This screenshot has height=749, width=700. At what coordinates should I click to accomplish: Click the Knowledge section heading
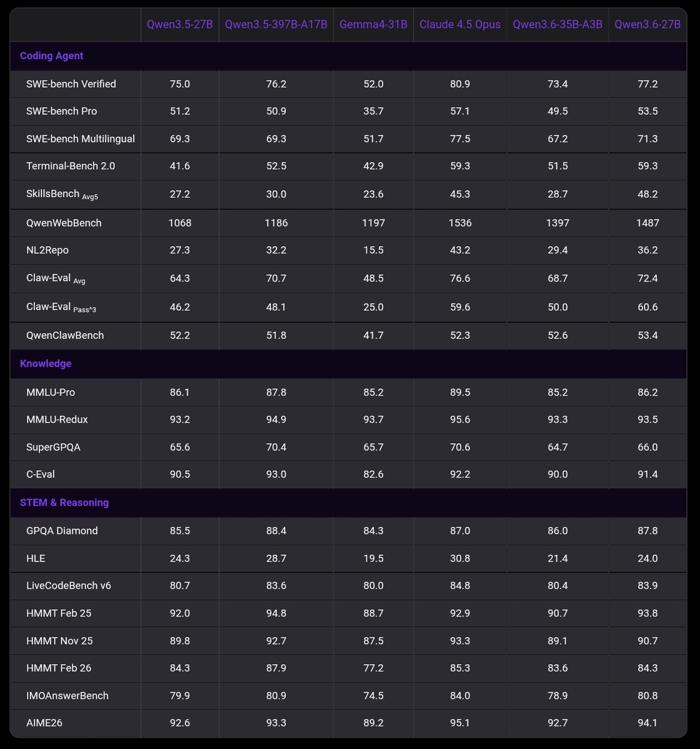click(46, 363)
